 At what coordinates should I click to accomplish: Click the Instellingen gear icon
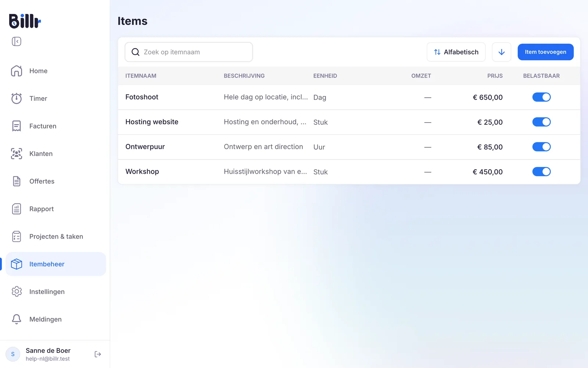coord(17,291)
